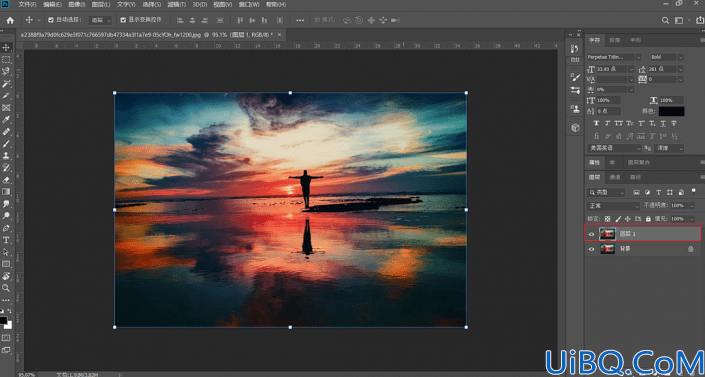Switch to the 通道 tab
The height and width of the screenshot is (377, 705).
(x=615, y=177)
